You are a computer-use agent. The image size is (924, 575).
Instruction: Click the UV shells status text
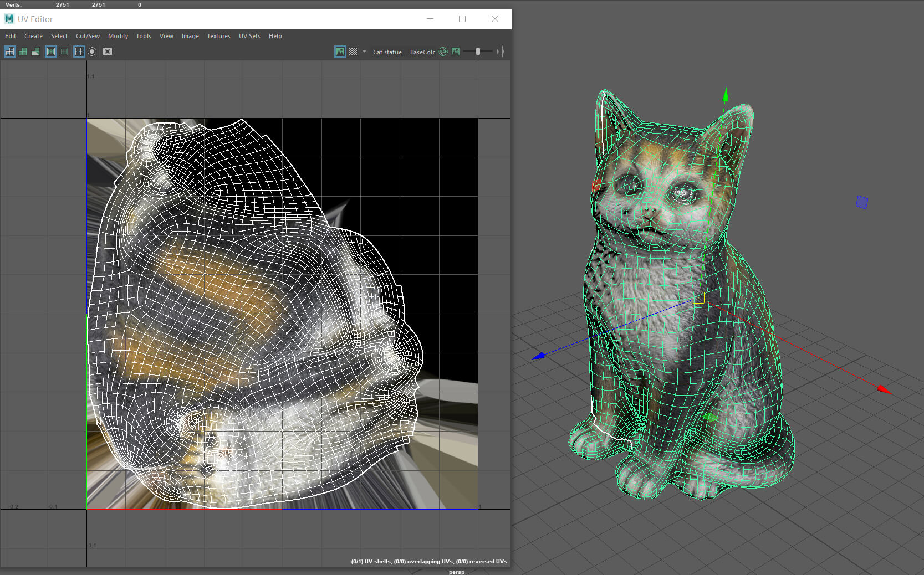tap(429, 561)
